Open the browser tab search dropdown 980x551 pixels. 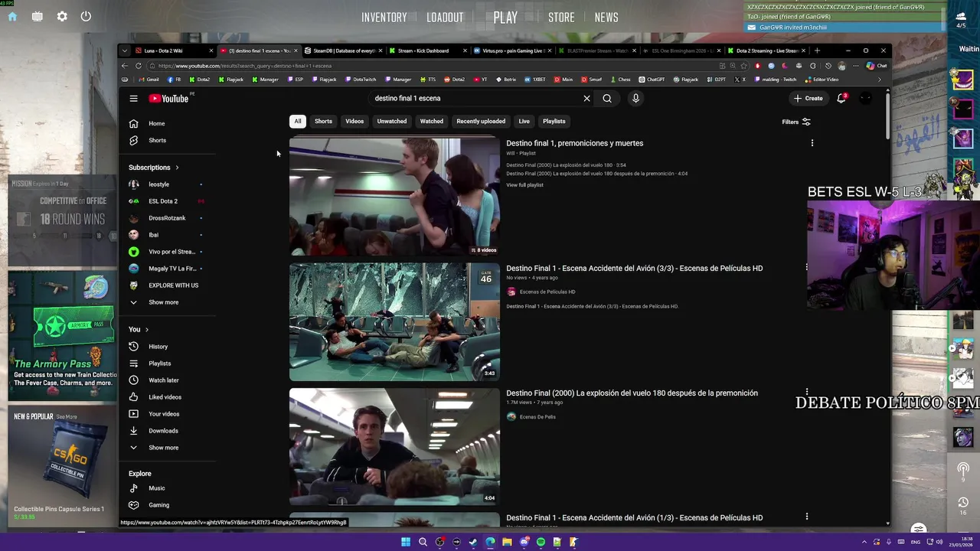pyautogui.click(x=124, y=51)
